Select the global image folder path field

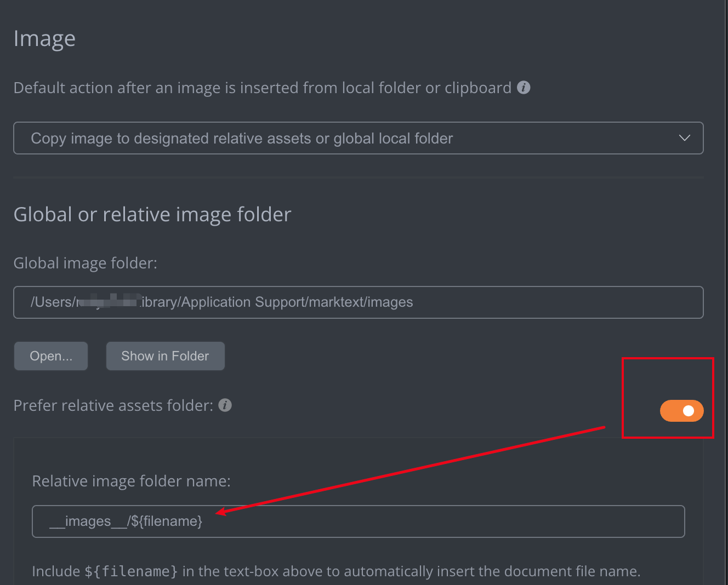coord(358,302)
